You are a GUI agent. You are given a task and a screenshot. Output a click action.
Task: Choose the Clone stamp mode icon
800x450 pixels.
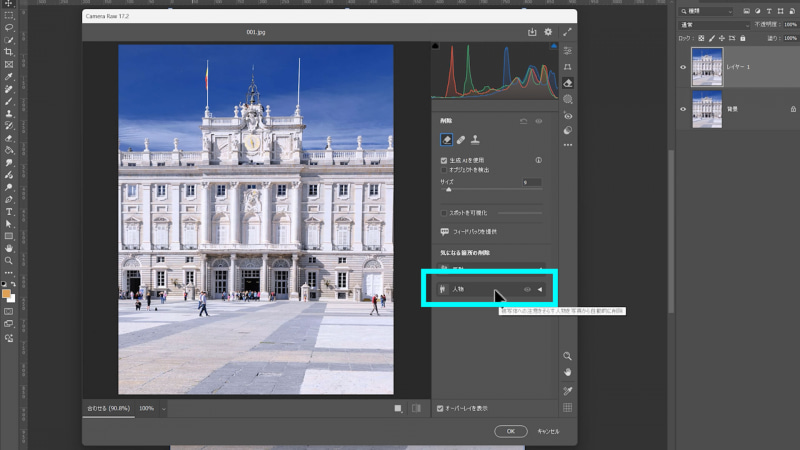(x=475, y=140)
